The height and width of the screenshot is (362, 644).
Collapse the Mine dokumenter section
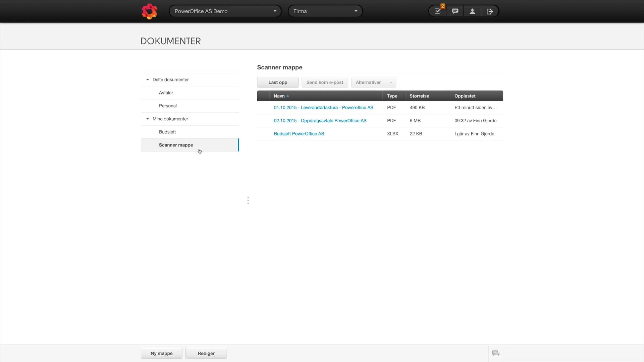coord(148,119)
